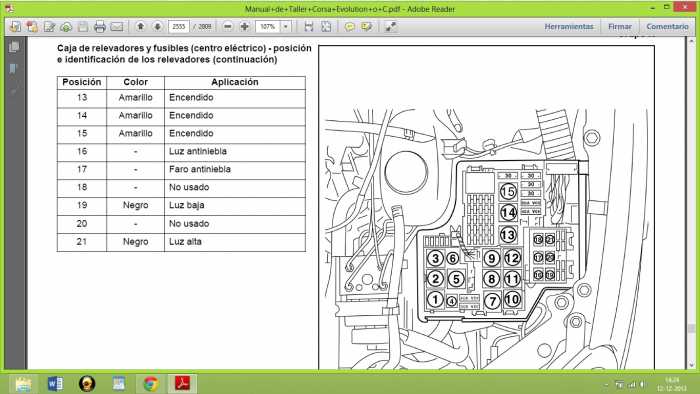Open bookmarks panel in left sidebar

point(14,68)
